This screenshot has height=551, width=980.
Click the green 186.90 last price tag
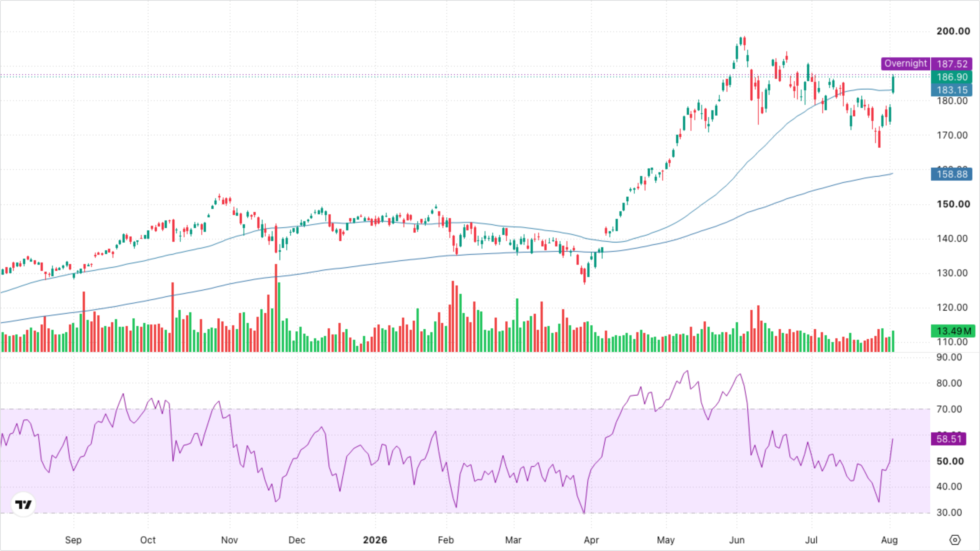click(x=952, y=77)
